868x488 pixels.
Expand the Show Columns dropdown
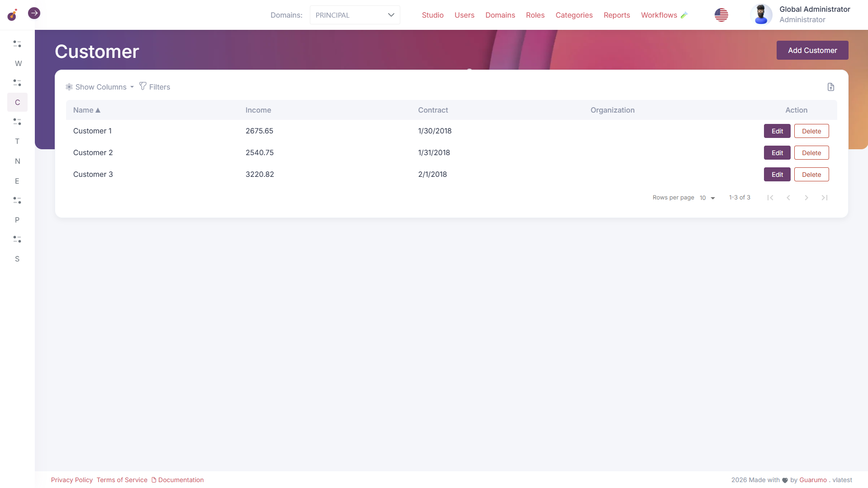point(100,87)
